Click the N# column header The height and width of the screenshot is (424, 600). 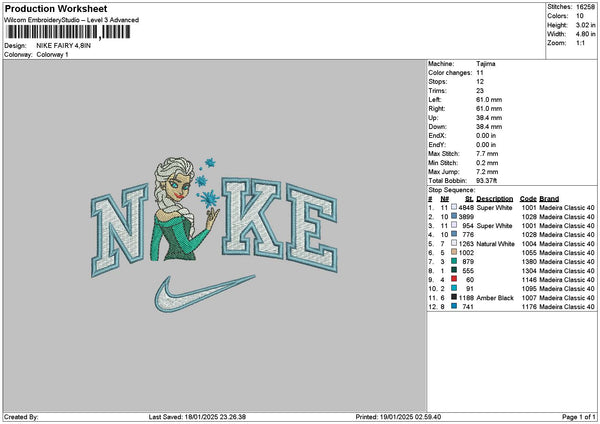pyautogui.click(x=444, y=199)
